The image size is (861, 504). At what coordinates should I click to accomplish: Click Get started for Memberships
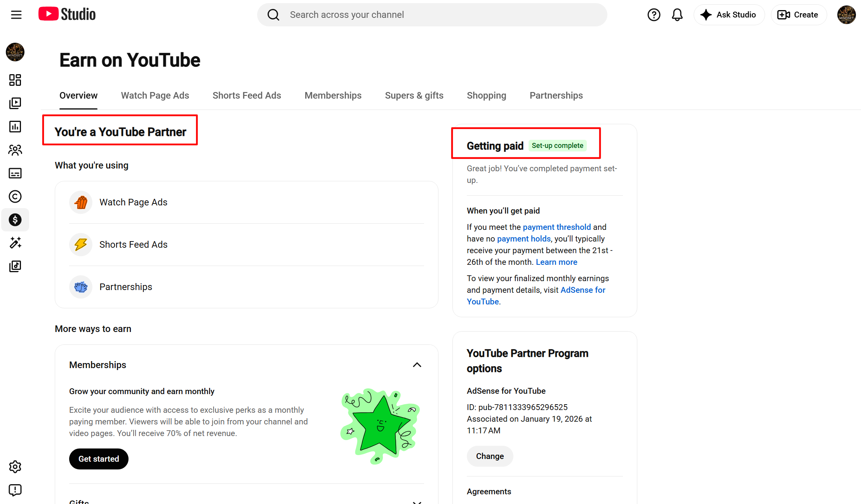click(99, 459)
